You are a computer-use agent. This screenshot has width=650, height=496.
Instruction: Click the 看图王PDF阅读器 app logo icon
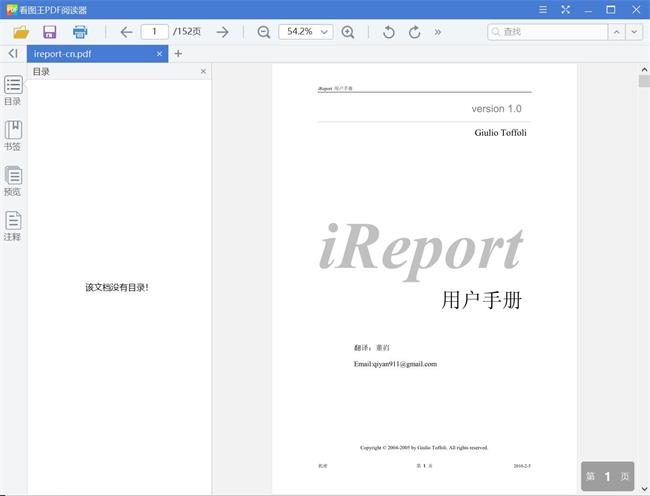click(x=12, y=10)
